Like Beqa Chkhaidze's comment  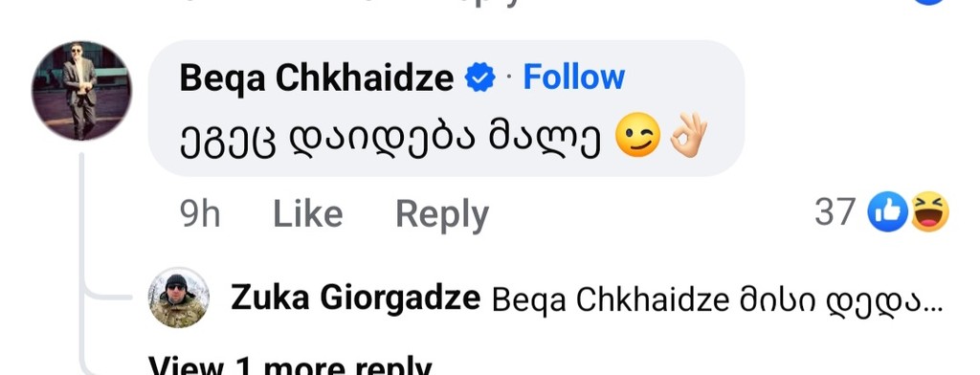click(x=308, y=213)
